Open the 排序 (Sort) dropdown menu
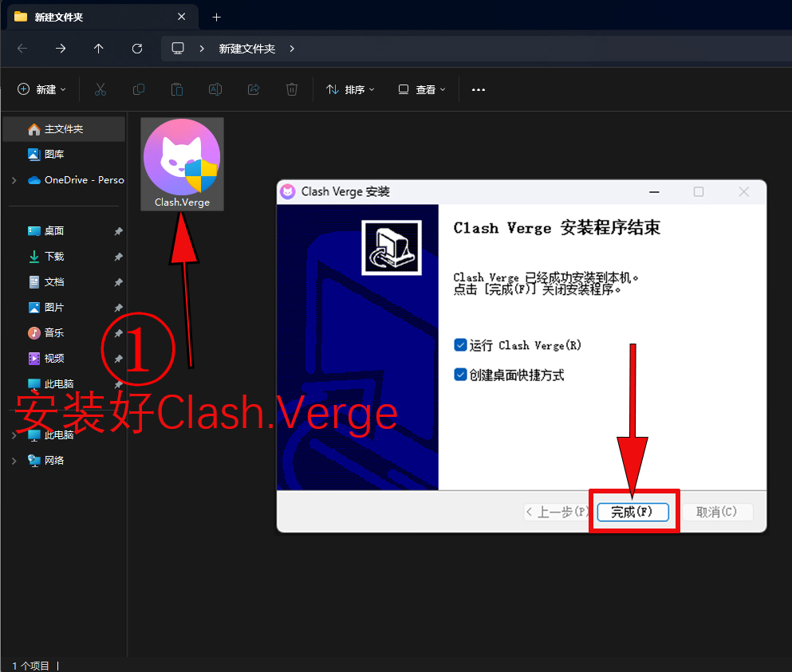The height and width of the screenshot is (672, 792). point(350,90)
